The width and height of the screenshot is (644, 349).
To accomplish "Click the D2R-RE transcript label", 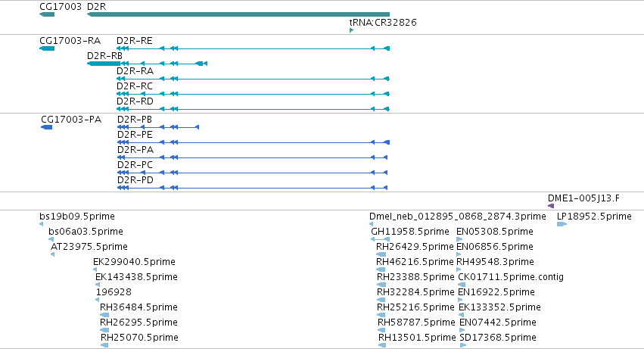I will click(134, 41).
